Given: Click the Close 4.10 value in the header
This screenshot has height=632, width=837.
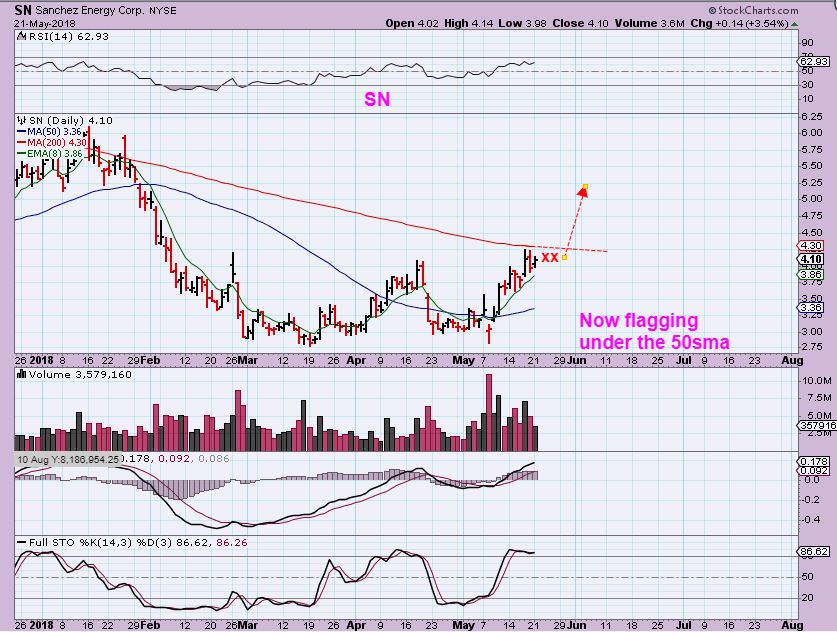Looking at the screenshot, I should [x=580, y=23].
